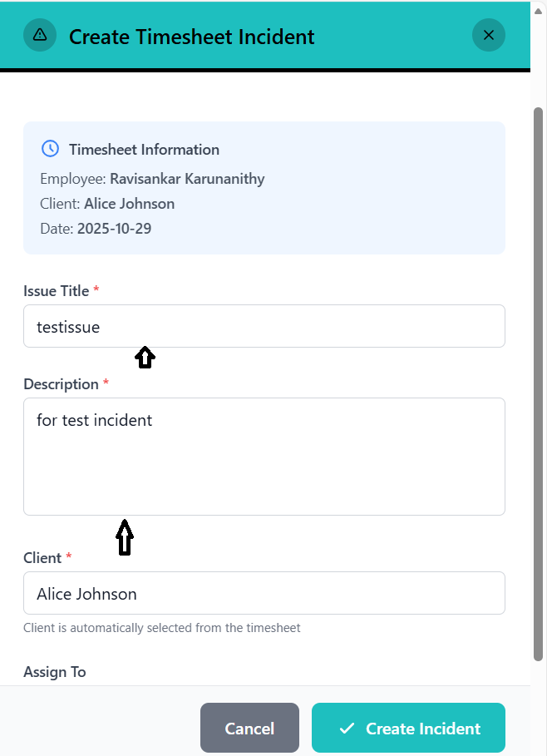Image resolution: width=547 pixels, height=756 pixels.
Task: Click the Issue Title label
Action: [56, 291]
